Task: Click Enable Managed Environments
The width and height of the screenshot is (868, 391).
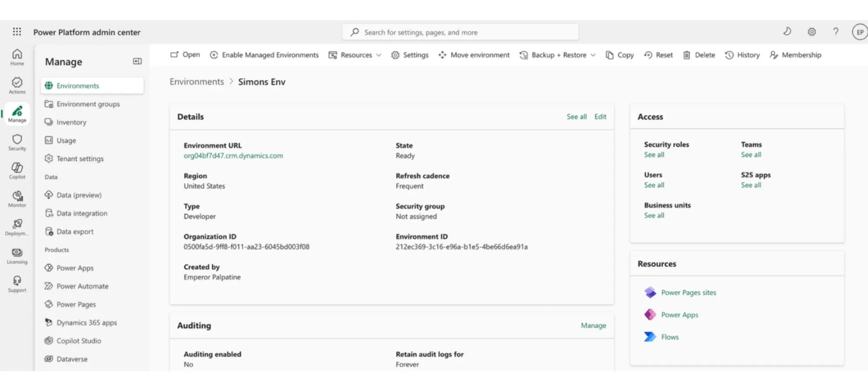Action: tap(264, 55)
